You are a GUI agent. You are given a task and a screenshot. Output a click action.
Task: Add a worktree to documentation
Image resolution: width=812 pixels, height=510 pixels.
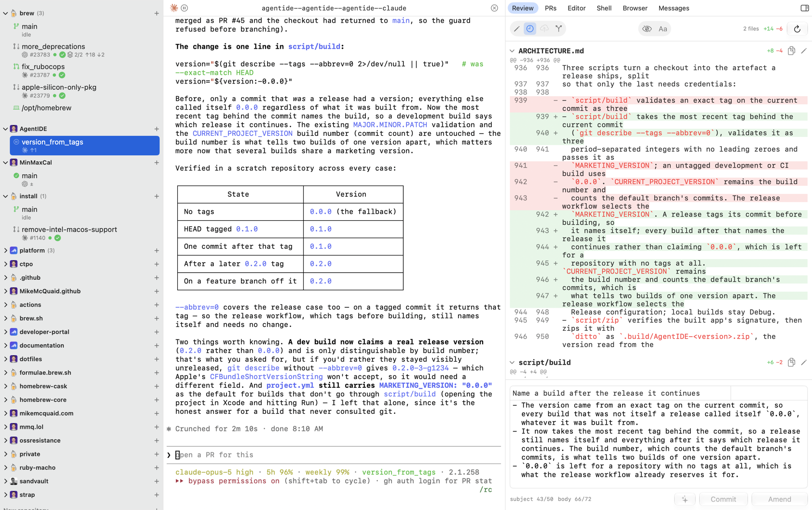(157, 346)
